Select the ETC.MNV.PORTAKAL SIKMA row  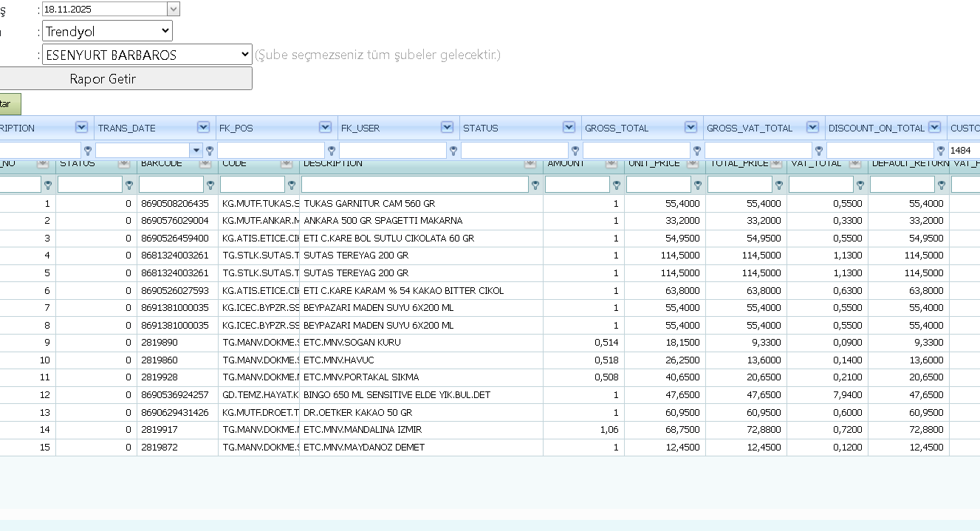[490, 377]
